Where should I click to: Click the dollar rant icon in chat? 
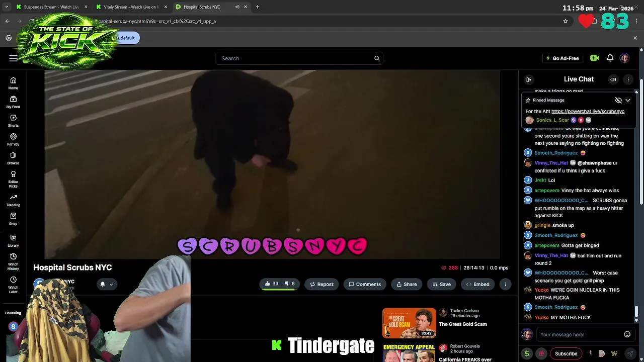pyautogui.click(x=527, y=353)
